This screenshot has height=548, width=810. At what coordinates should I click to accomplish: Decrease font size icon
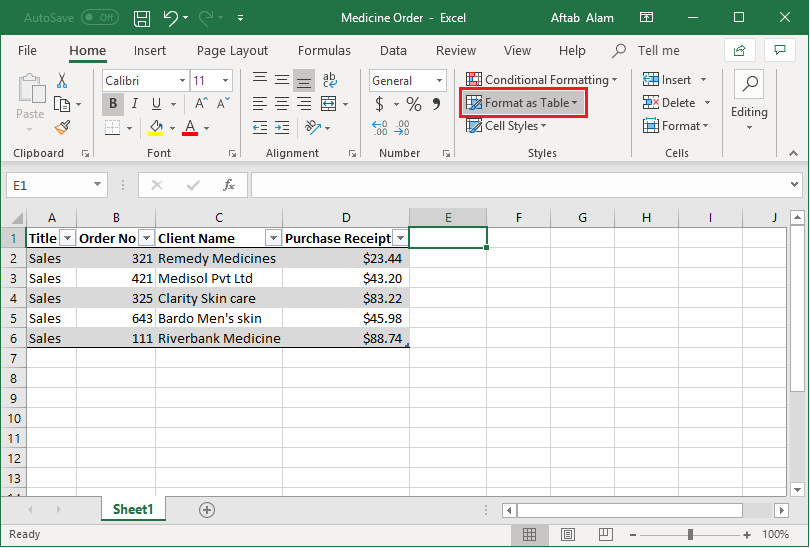(x=223, y=104)
